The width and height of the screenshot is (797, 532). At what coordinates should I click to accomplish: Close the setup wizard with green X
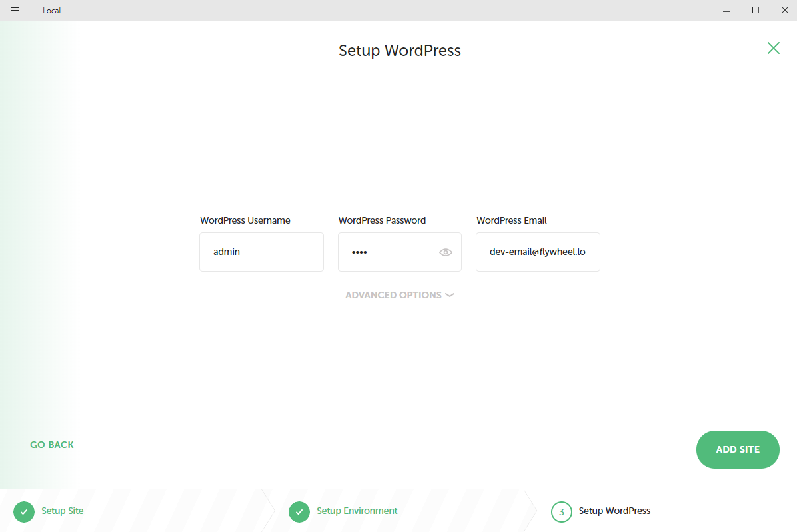tap(773, 48)
